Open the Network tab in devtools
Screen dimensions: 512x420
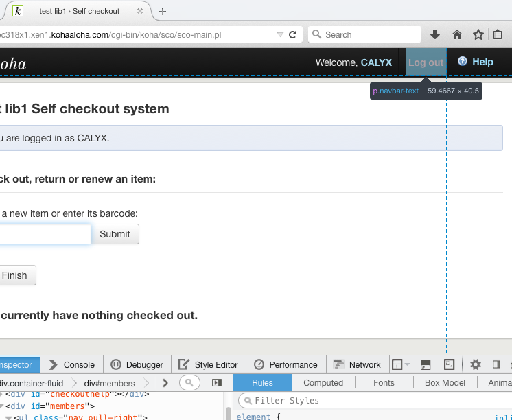pyautogui.click(x=357, y=364)
